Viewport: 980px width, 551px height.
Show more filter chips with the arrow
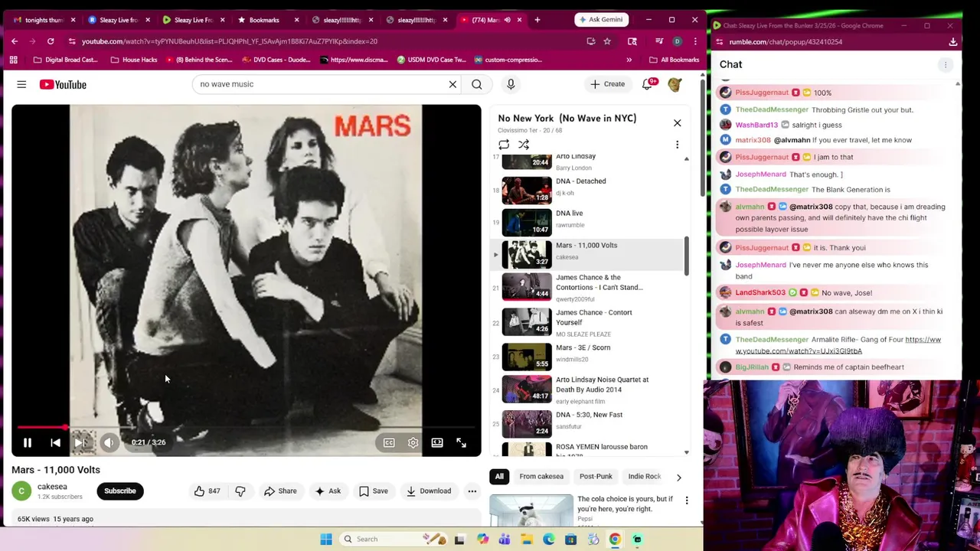point(678,477)
